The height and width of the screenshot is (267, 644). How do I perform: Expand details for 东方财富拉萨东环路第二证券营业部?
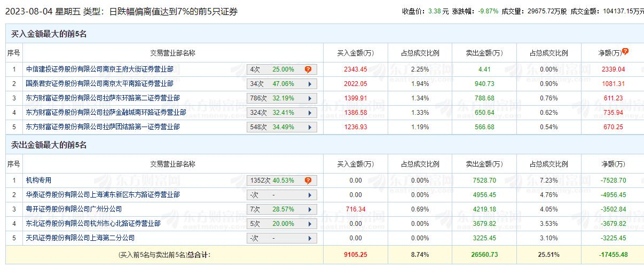[310, 98]
